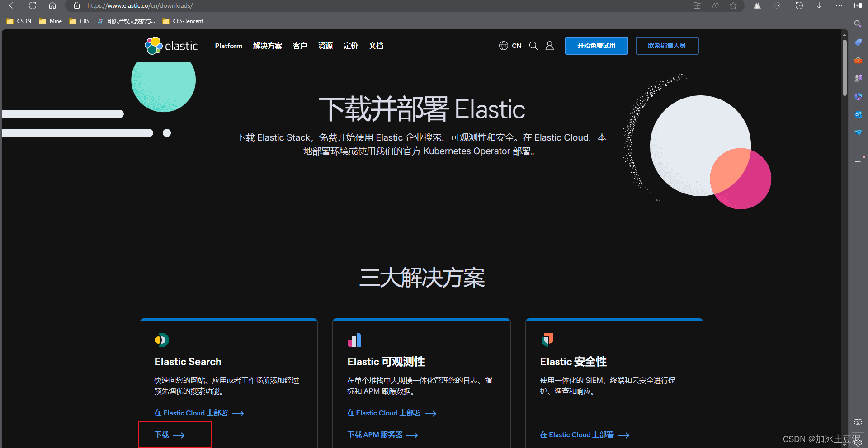Open the browser settings ellipsis menu
This screenshot has height=448, width=868.
pyautogui.click(x=839, y=5)
